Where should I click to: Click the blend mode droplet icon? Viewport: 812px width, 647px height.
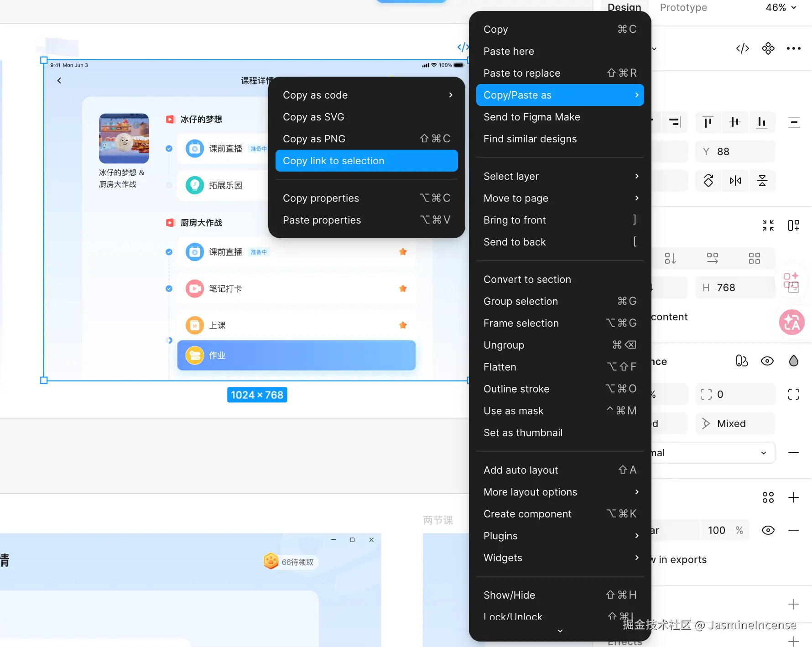click(794, 361)
